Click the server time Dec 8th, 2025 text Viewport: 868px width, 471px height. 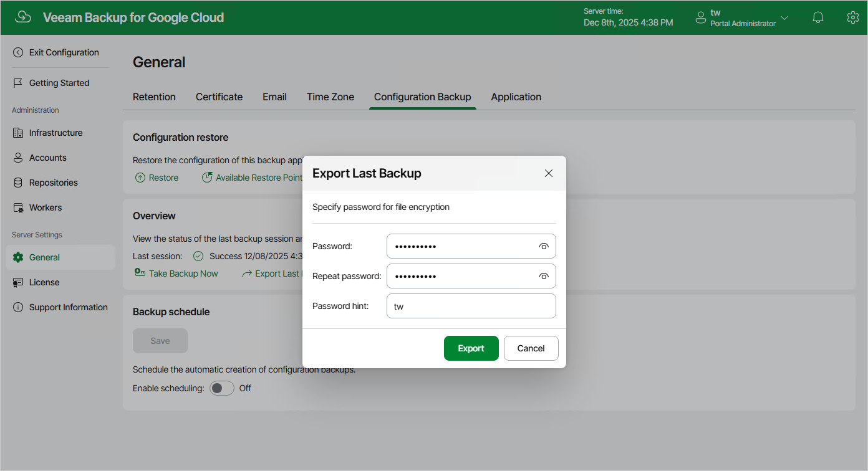(629, 22)
